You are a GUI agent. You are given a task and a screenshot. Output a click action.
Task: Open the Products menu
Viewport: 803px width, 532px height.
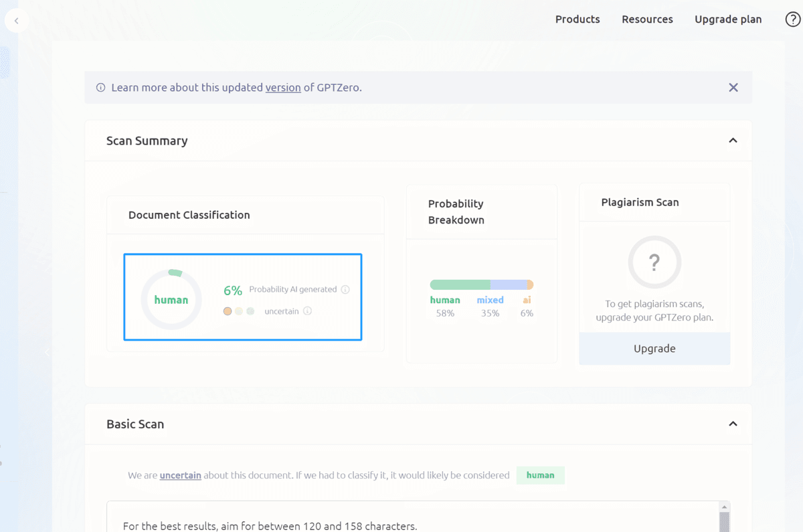(x=577, y=19)
